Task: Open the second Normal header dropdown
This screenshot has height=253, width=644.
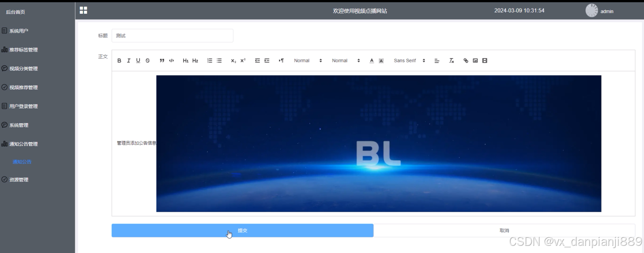Action: pos(346,60)
